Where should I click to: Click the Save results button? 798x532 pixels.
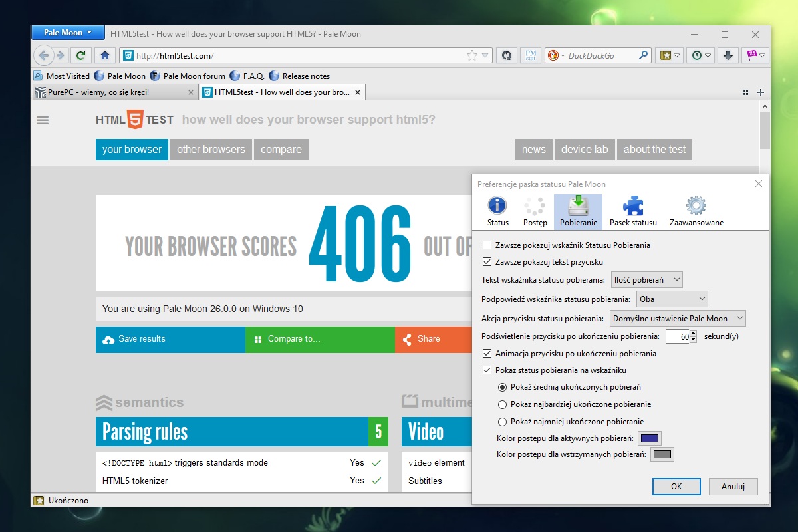pos(170,339)
